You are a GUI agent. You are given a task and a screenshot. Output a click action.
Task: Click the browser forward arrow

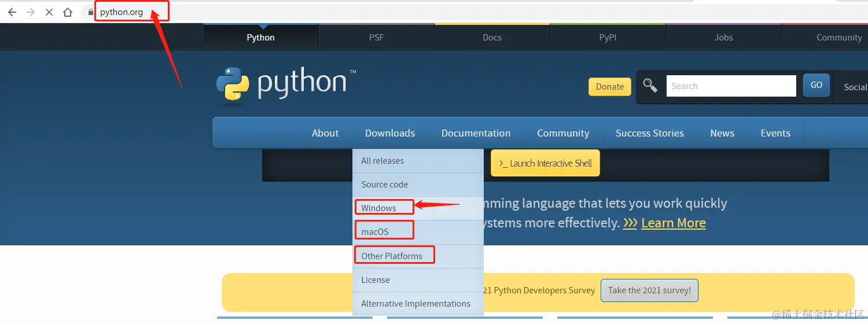click(31, 12)
